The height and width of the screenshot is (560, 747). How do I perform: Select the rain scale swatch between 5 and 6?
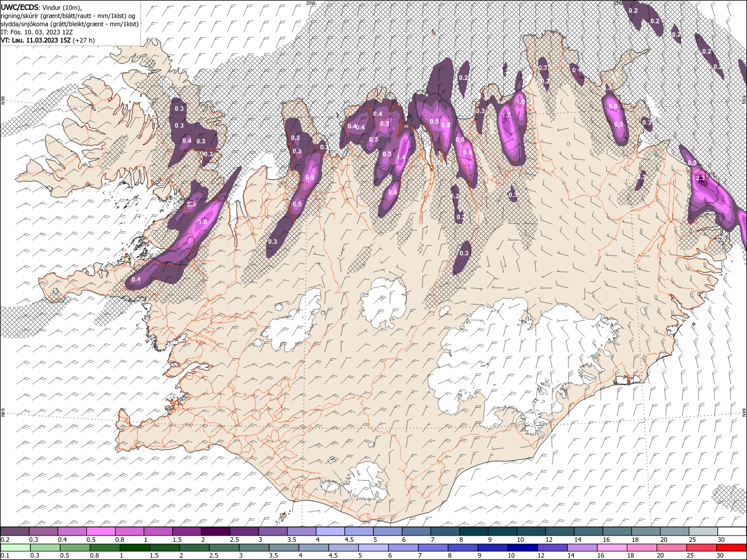[x=373, y=547]
